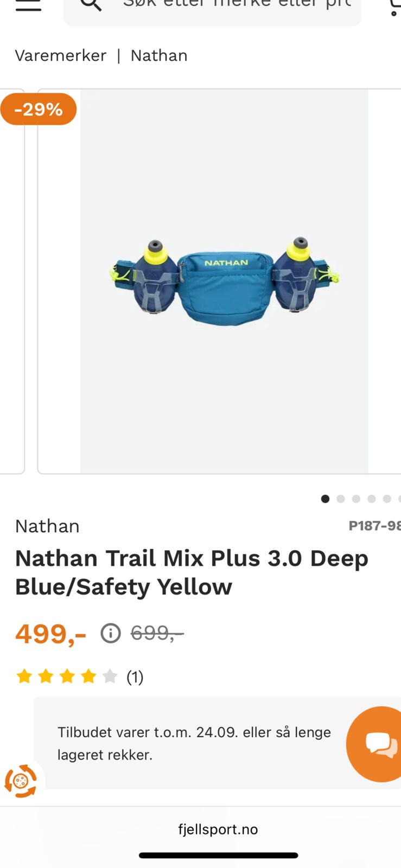
Task: Select the first carousel dot
Action: (325, 499)
